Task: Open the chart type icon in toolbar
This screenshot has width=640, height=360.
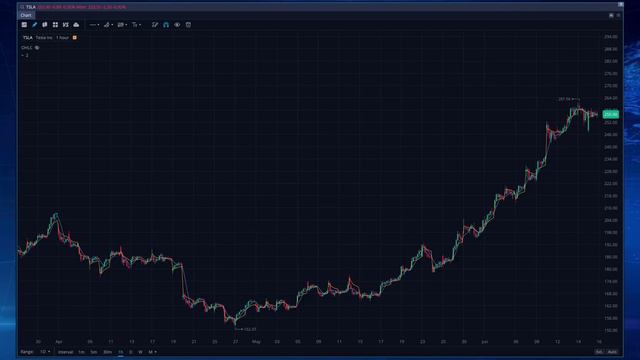Action: tap(24, 25)
